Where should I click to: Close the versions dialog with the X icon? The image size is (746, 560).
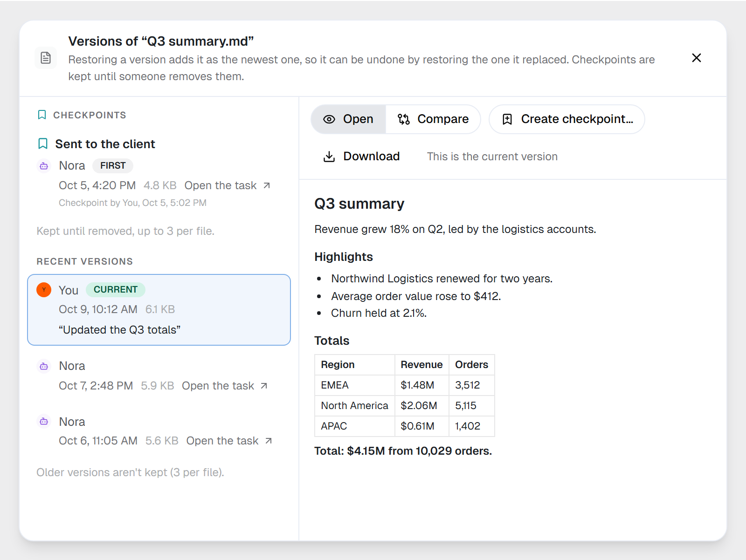tap(696, 58)
